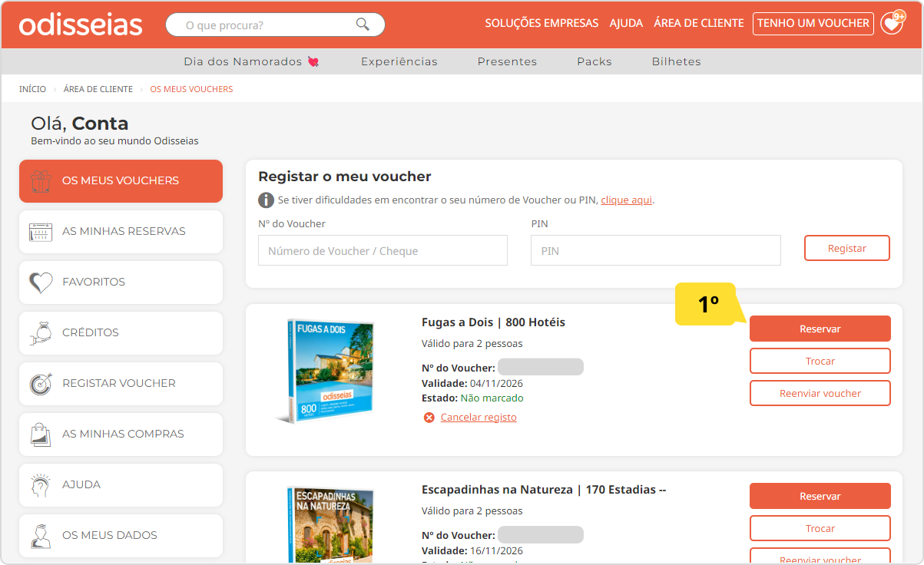Click Trocar for Fugas a Dois
Viewport: 924px width, 565px height.
tap(820, 361)
